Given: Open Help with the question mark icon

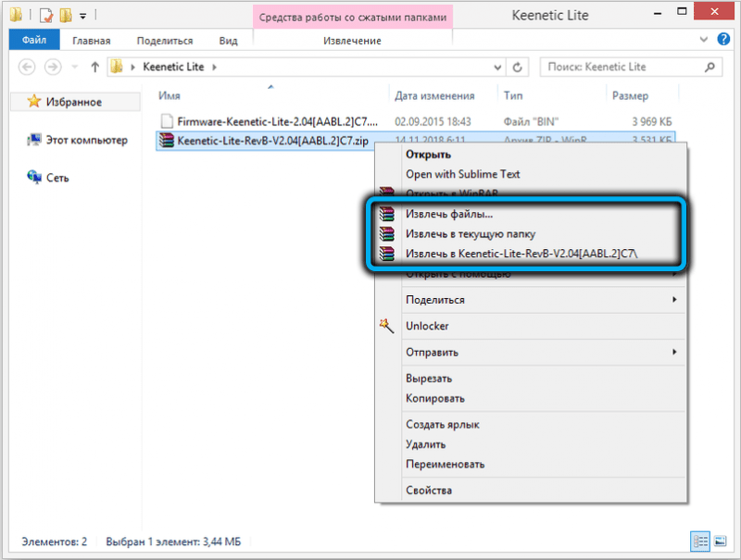Looking at the screenshot, I should pyautogui.click(x=723, y=39).
